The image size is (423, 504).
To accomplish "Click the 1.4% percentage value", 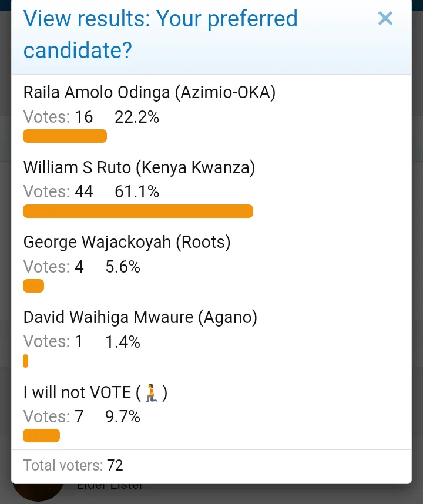I will coord(123,341).
